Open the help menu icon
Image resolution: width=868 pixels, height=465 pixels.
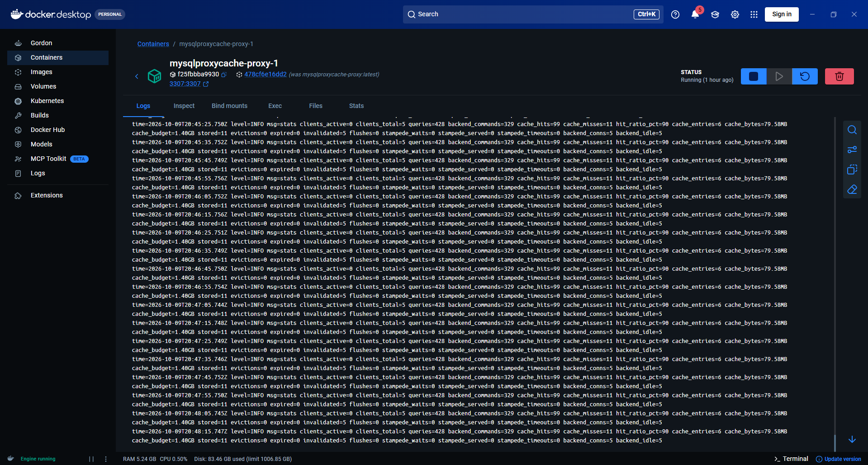point(675,14)
